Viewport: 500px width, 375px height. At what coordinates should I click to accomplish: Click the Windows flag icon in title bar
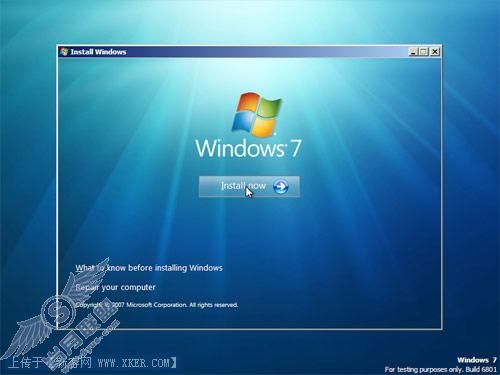(x=64, y=52)
